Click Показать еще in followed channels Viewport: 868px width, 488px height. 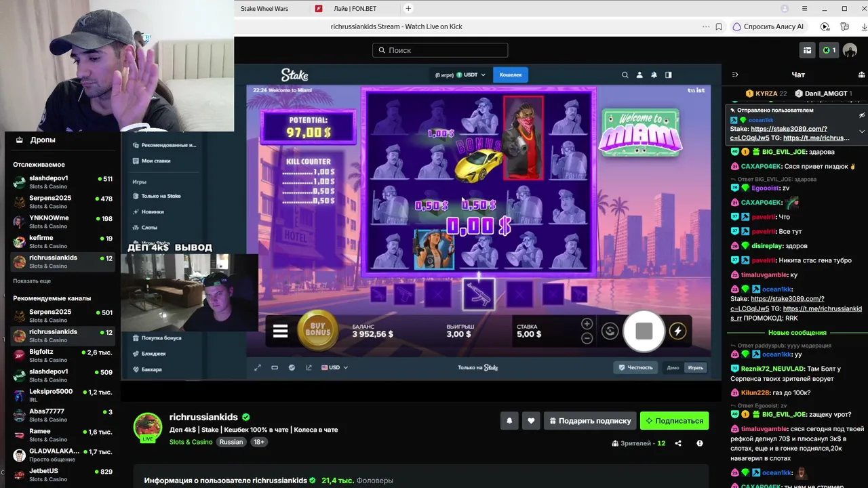(32, 281)
